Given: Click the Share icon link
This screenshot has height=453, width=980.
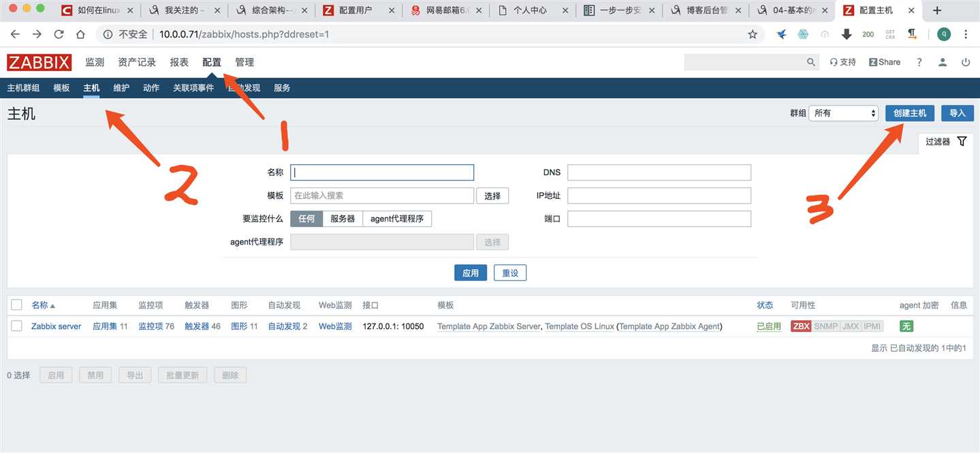Looking at the screenshot, I should pos(885,62).
